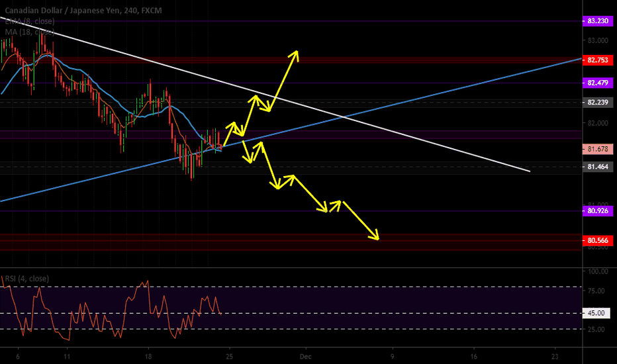Screen dimensions: 617x364
Task: Click the 80.566 red price label
Action: pos(597,240)
